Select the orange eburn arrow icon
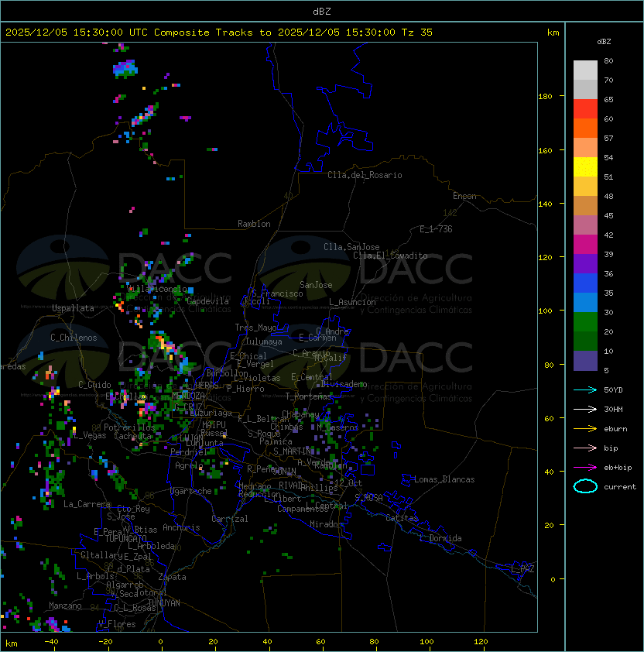The image size is (644, 652). (x=585, y=428)
